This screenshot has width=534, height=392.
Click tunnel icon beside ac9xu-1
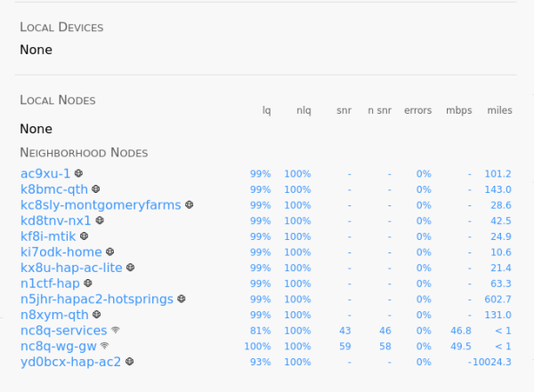pyautogui.click(x=78, y=173)
